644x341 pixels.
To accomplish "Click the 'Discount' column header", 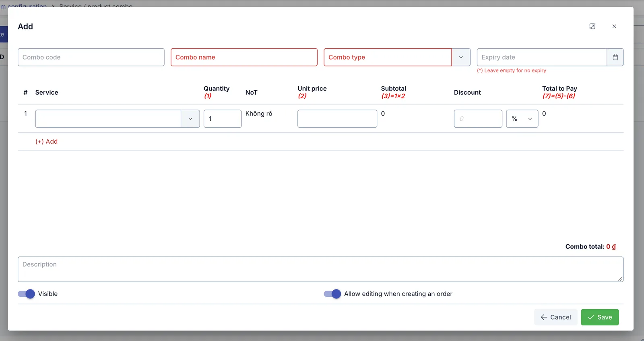I will tap(467, 93).
